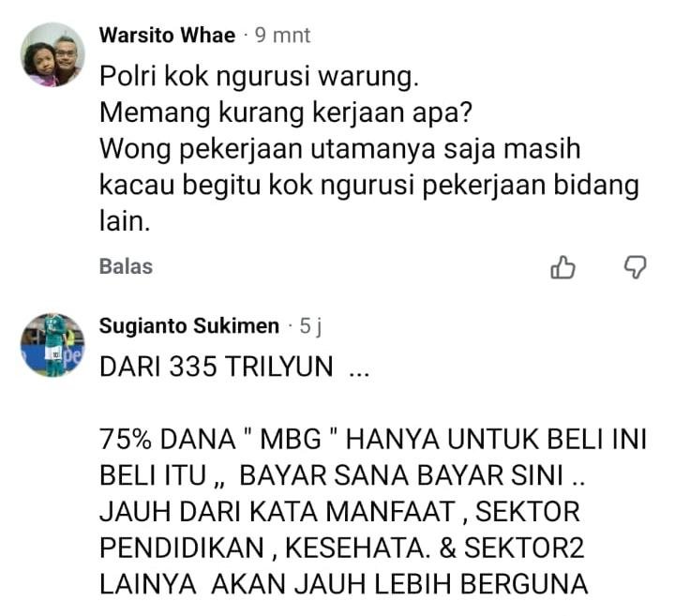
Task: Open Warsito Whae's profile picture
Action: [52, 54]
